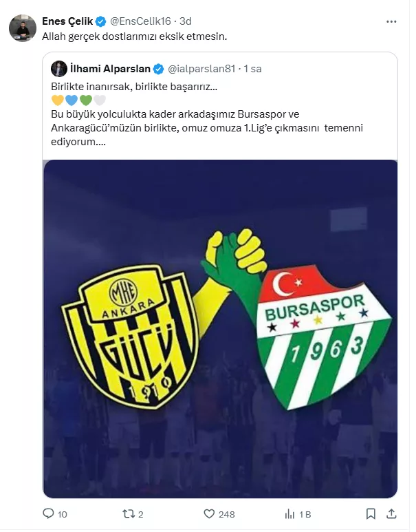Image resolution: width=416 pixels, height=532 pixels.
Task: Open Enes Çelik's profile picture
Action: tap(23, 28)
